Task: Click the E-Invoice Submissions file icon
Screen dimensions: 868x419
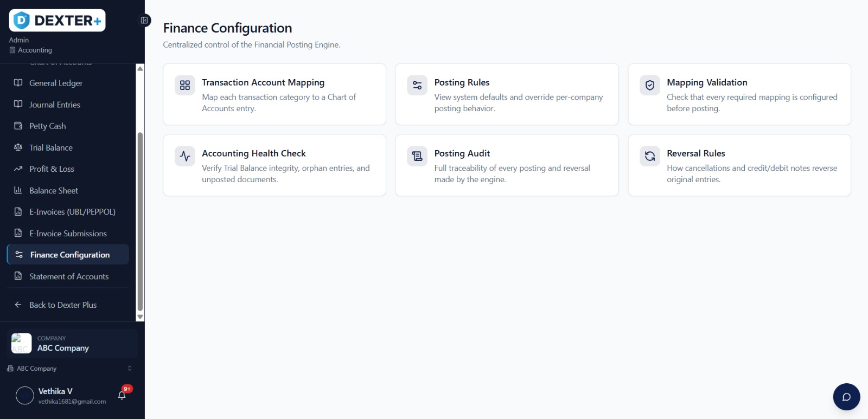Action: (18, 233)
